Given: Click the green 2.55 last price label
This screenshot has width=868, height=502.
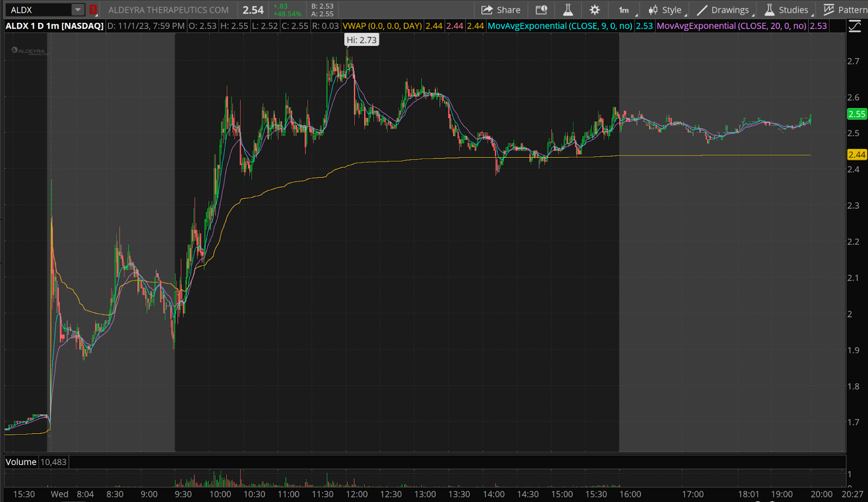Looking at the screenshot, I should point(857,114).
